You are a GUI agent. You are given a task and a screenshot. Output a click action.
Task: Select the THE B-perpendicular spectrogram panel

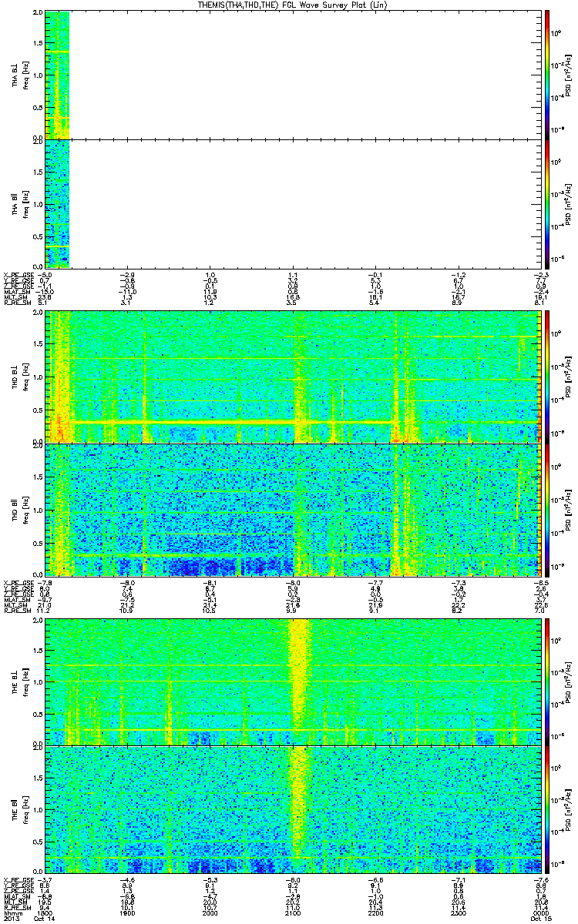tap(291, 681)
